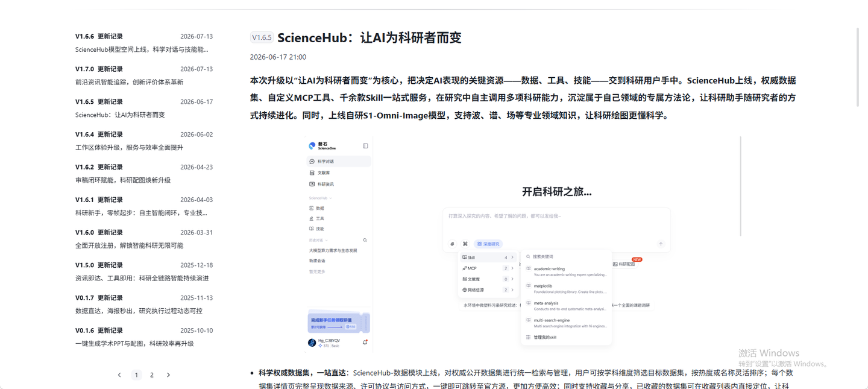Click the 搜索关键词 field in the embedded screenshot
This screenshot has width=868, height=389.
[x=566, y=257]
